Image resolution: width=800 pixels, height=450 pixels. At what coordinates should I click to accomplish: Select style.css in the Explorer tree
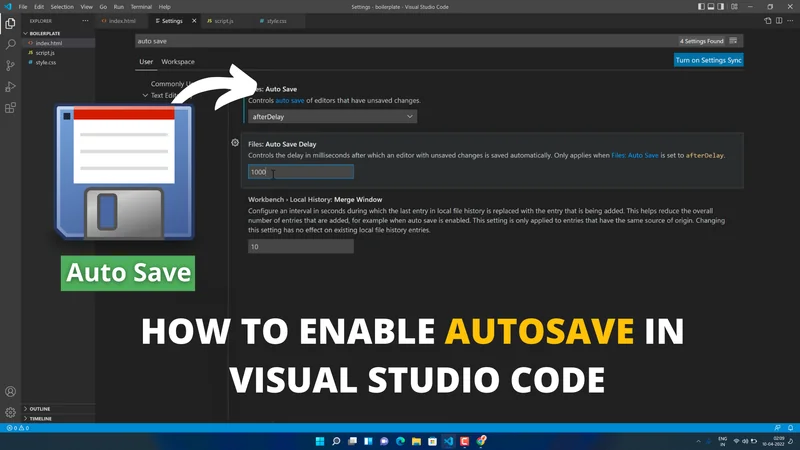click(46, 62)
